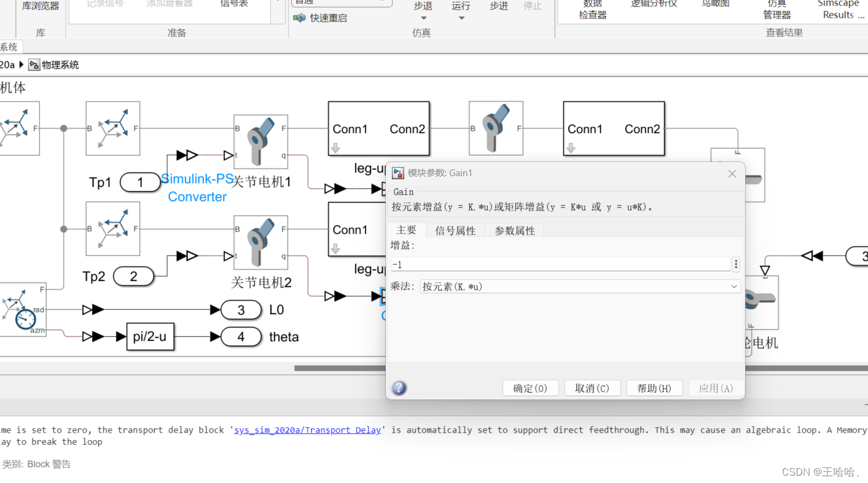Open 信号表 signal table
Viewport: 868px width, 483px height.
(x=234, y=4)
